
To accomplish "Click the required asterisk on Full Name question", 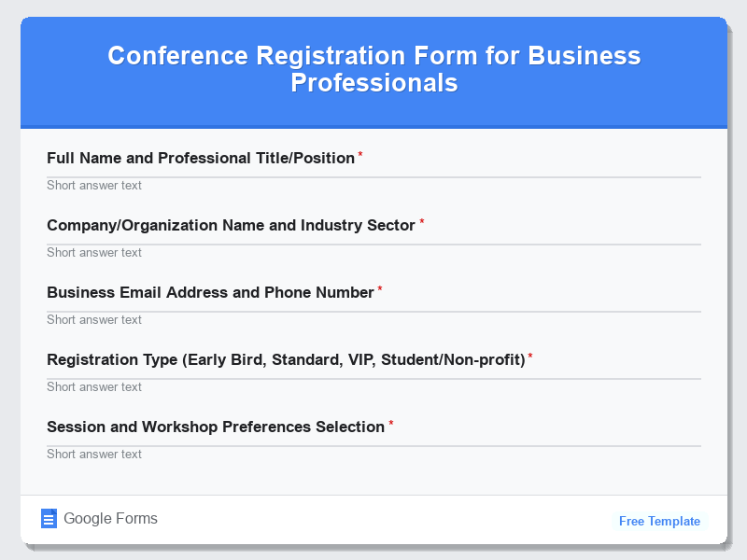I will 360,152.
